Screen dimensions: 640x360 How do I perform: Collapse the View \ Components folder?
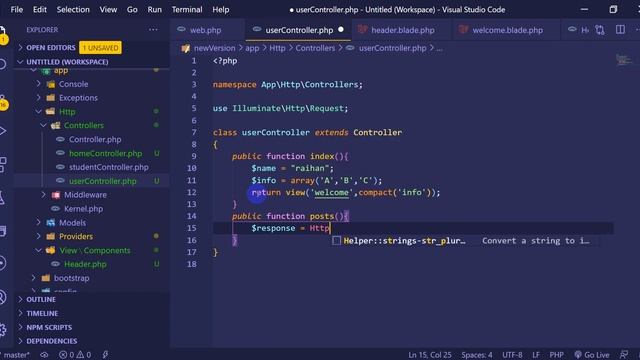[x=95, y=251]
